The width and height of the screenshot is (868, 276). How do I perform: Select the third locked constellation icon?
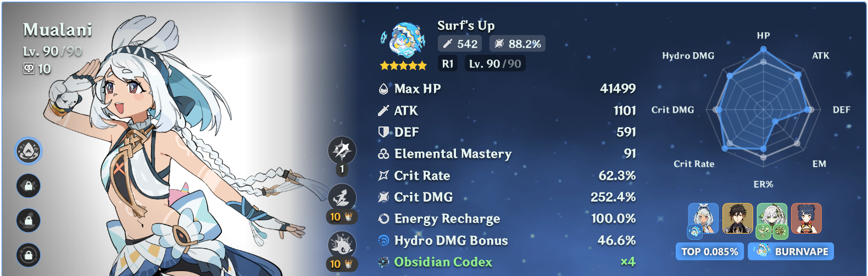click(x=29, y=220)
